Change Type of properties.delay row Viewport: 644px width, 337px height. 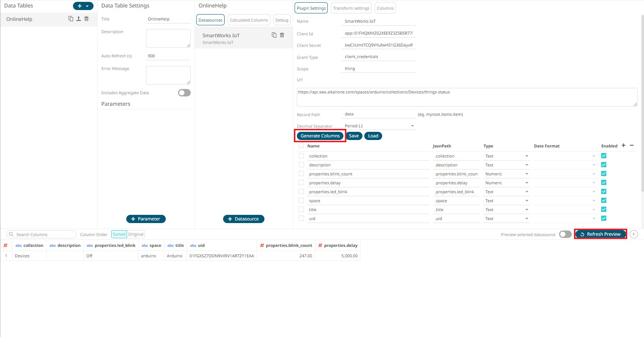coord(507,183)
